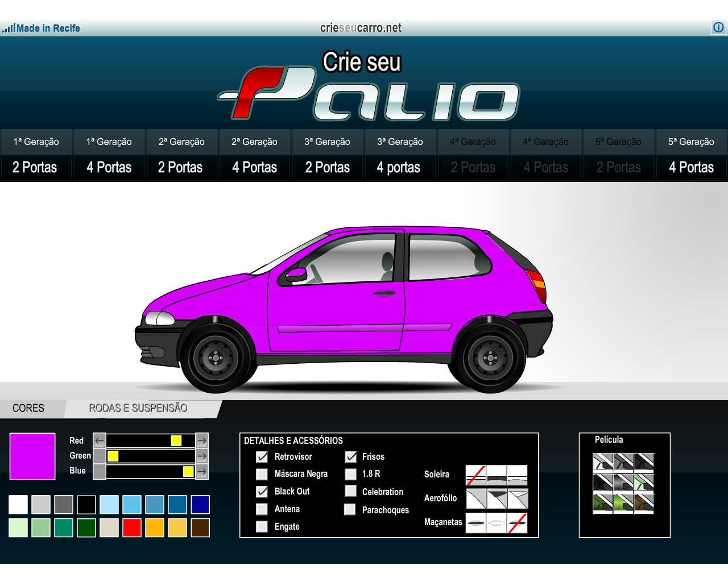Click the Red slider right arrow
728x582 pixels.
tap(202, 440)
